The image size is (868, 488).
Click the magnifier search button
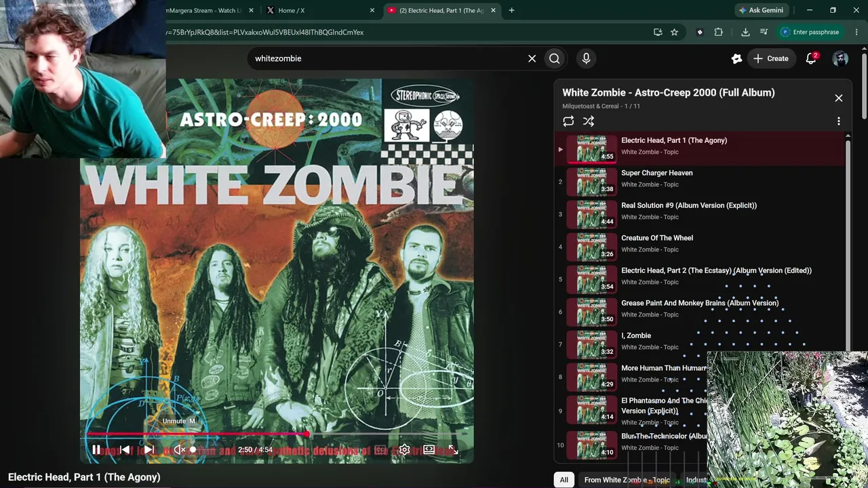555,58
